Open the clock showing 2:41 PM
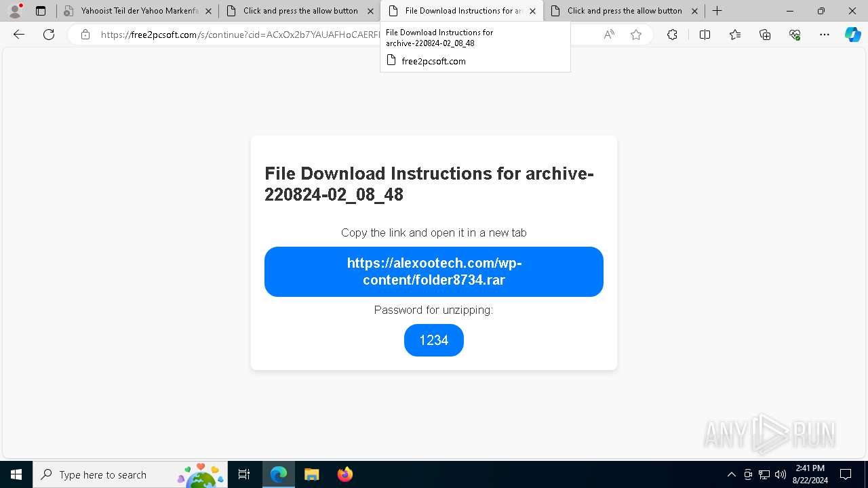Image resolution: width=868 pixels, height=488 pixels. pos(810,474)
